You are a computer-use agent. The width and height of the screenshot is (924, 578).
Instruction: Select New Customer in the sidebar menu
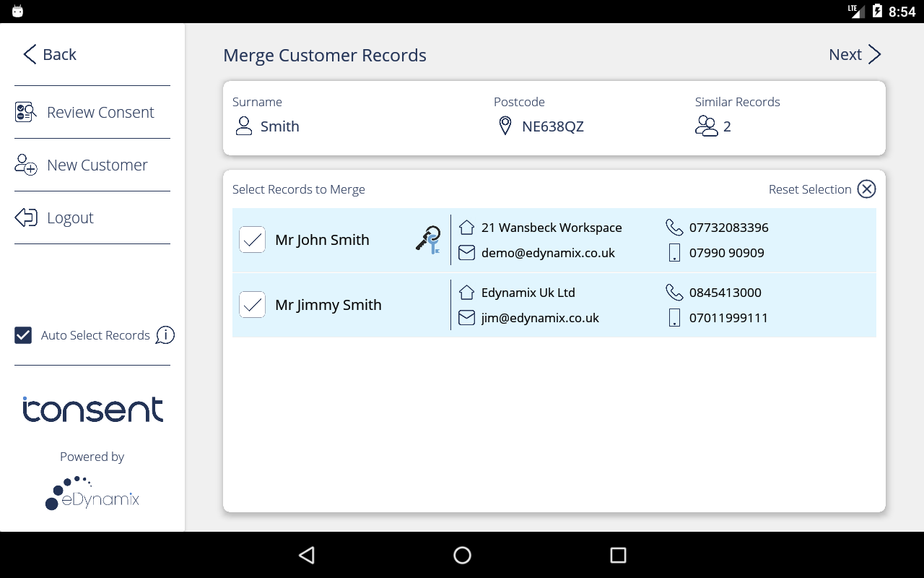pos(97,165)
